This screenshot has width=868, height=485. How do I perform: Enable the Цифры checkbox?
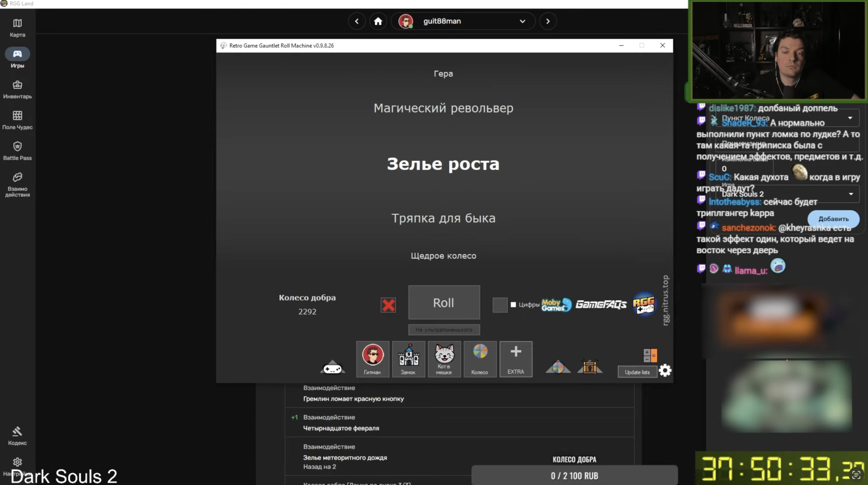pos(514,305)
